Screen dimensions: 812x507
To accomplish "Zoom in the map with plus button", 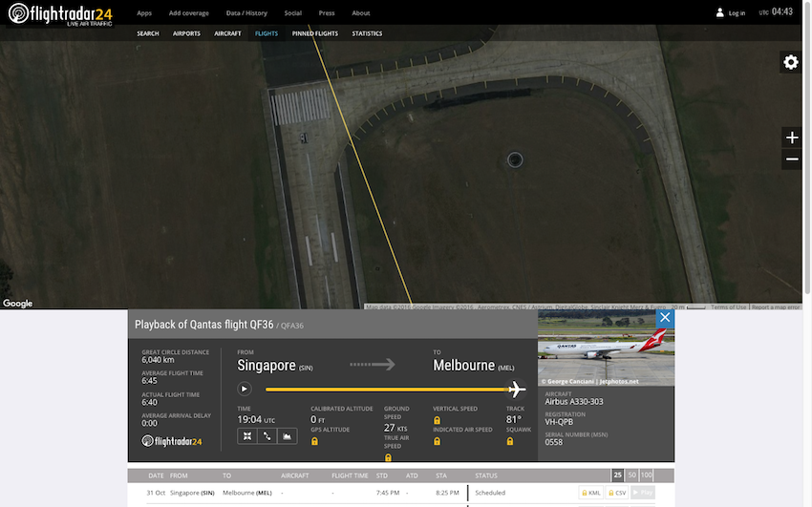I will coord(792,137).
